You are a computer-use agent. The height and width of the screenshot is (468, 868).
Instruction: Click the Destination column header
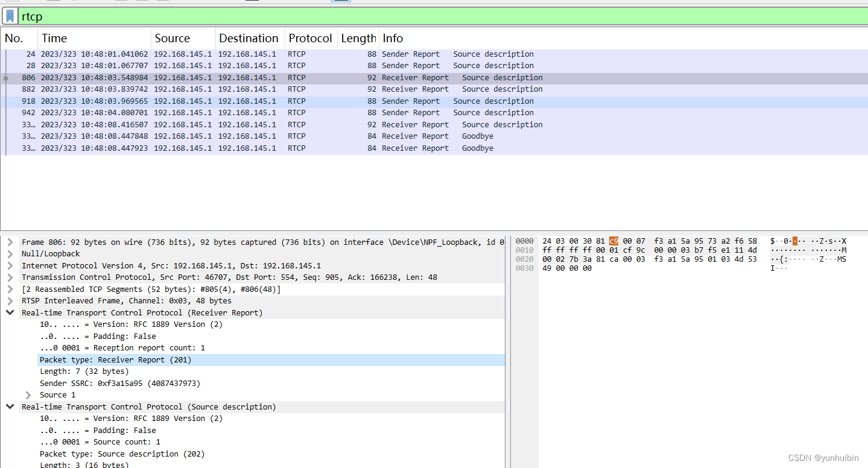coord(250,38)
